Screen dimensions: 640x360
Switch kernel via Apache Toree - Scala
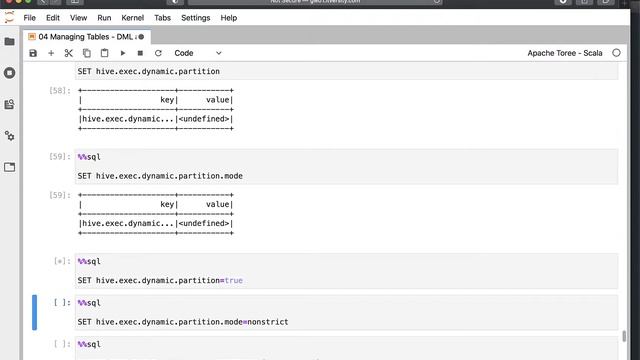565,53
